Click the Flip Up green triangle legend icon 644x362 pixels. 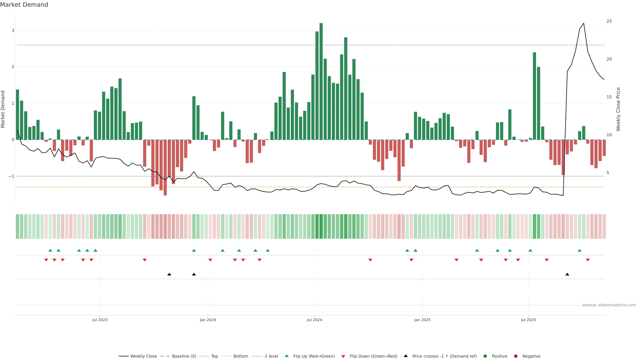286,356
